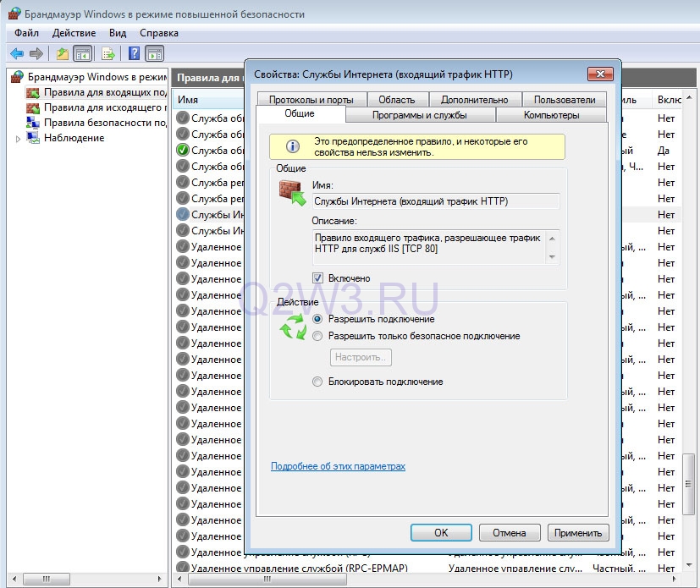Click the rules list horizontal scrollbar thumb
The image size is (700, 588).
click(267, 579)
